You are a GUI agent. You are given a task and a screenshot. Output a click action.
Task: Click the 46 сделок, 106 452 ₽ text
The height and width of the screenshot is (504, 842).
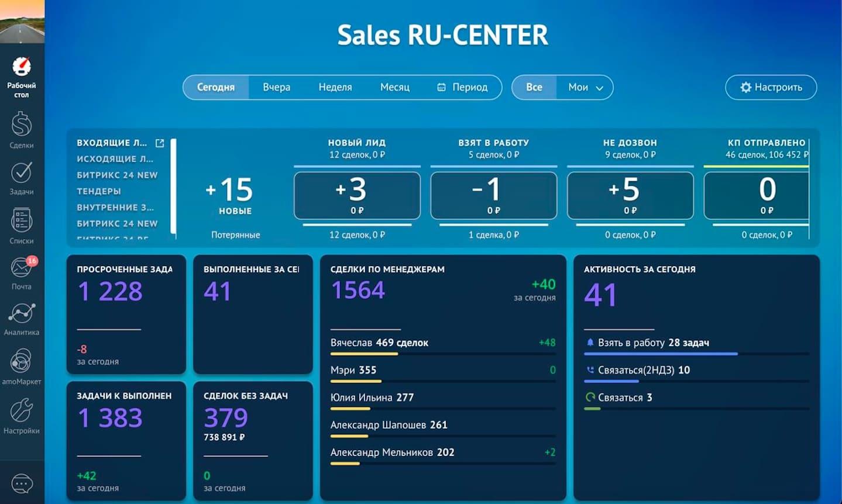pyautogui.click(x=767, y=155)
